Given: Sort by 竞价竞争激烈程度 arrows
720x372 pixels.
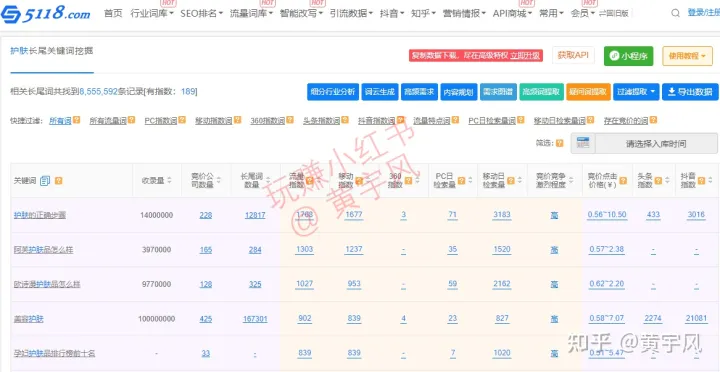Looking at the screenshot, I should click(571, 180).
